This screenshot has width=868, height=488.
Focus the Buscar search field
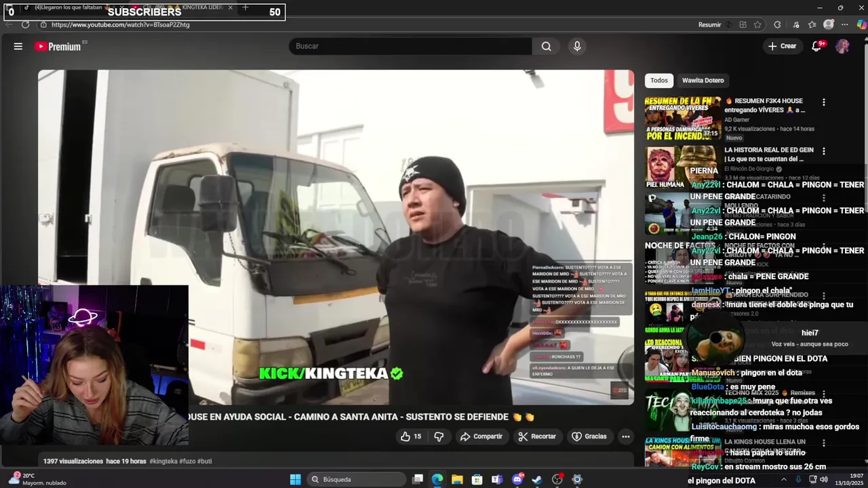410,46
